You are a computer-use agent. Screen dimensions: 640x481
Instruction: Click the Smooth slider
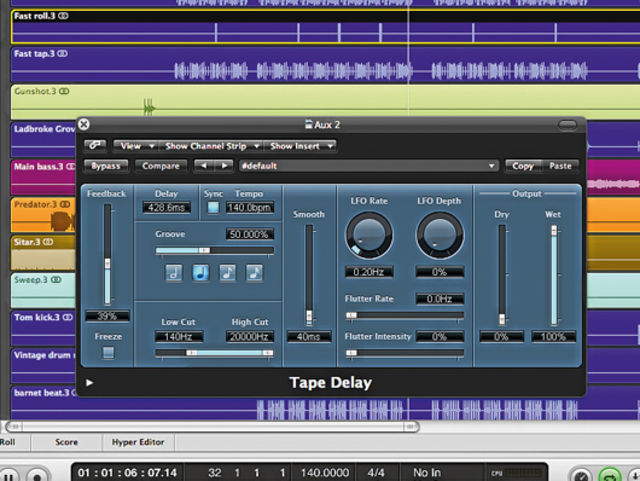pyautogui.click(x=309, y=275)
